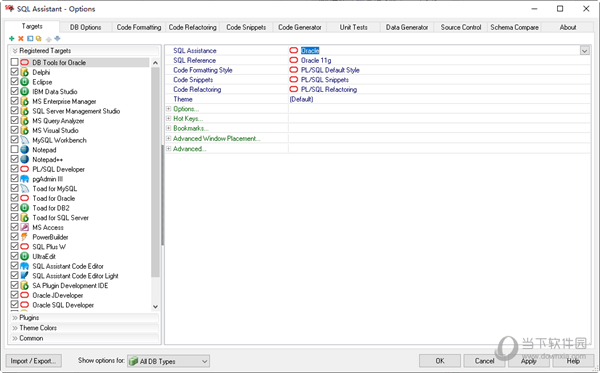Uncheck the MS Visual Studio checkbox
The image size is (600, 373).
15,130
